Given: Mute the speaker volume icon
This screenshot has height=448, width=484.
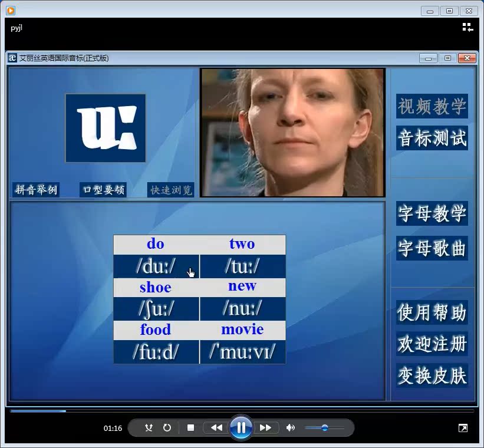Looking at the screenshot, I should [290, 428].
